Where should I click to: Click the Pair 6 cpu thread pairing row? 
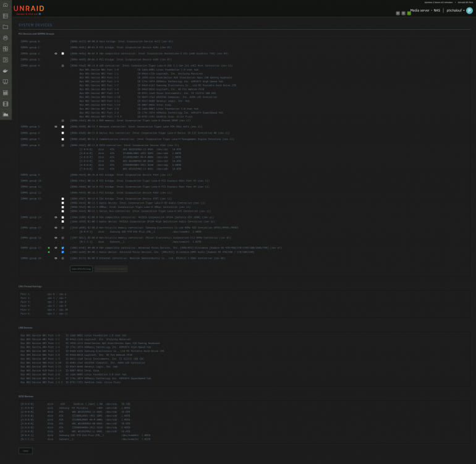43,314
